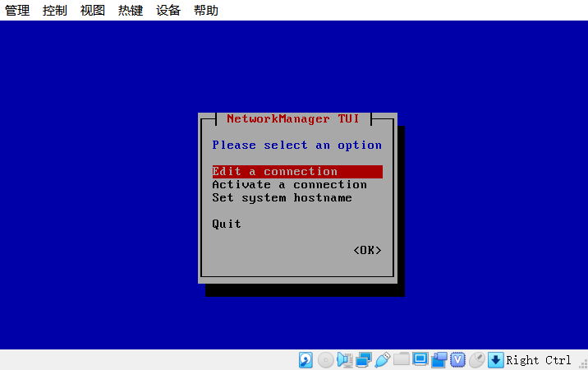
Task: Click the optical disc status icon
Action: [x=325, y=360]
